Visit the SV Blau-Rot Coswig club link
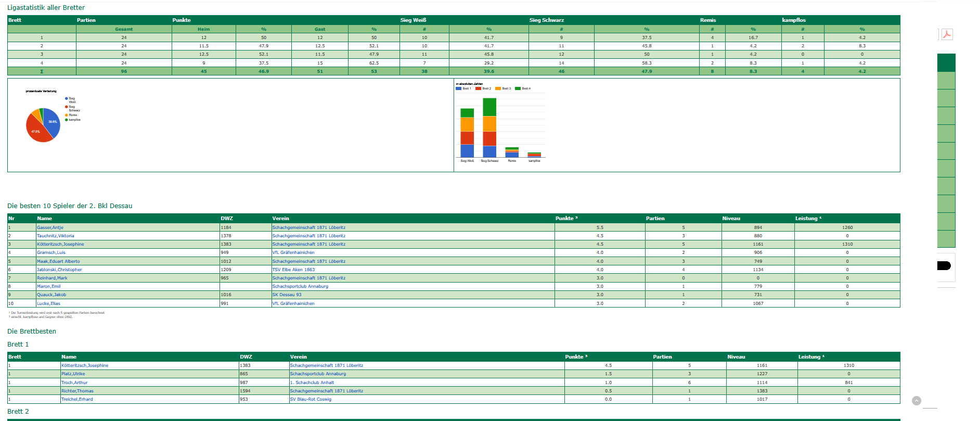This screenshot has height=421, width=980. pos(311,399)
